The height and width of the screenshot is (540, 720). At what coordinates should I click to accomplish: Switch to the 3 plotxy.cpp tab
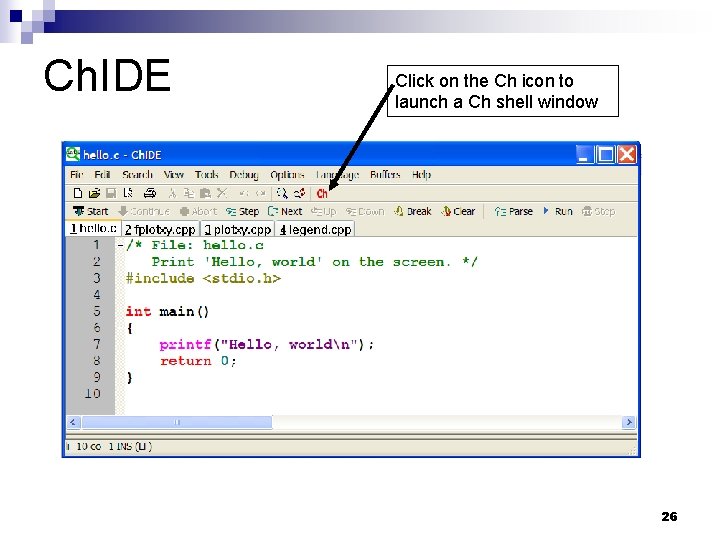point(237,229)
